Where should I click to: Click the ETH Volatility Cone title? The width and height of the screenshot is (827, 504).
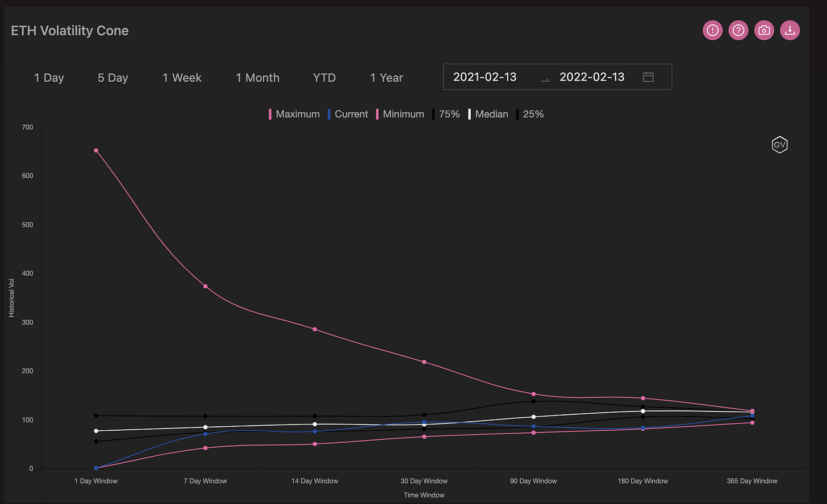70,31
